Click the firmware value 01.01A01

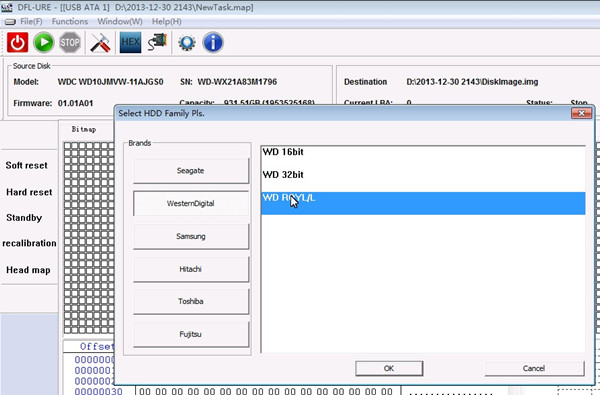[x=75, y=103]
